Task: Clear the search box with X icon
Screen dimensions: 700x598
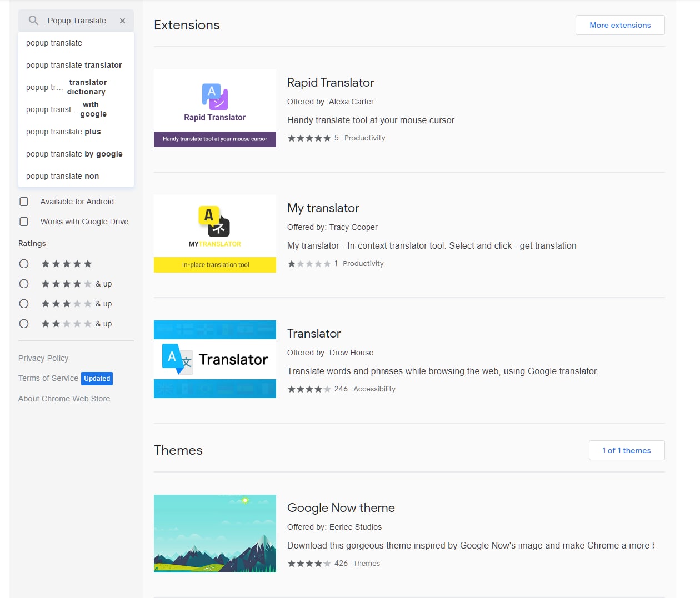Action: coord(122,21)
